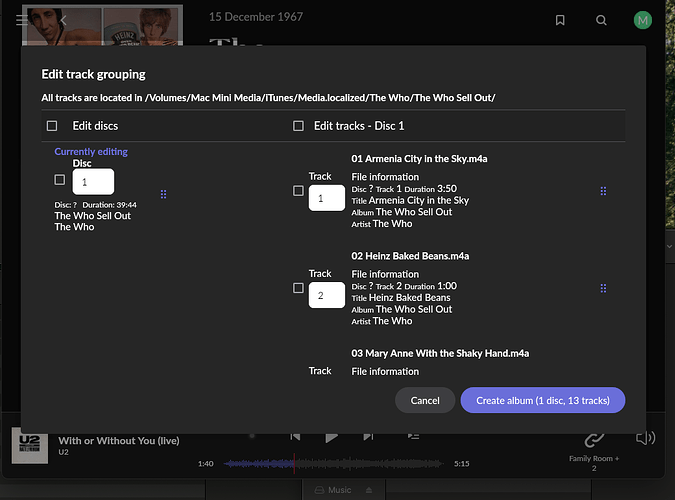Edit track number field showing 2
The height and width of the screenshot is (500, 675).
point(327,295)
